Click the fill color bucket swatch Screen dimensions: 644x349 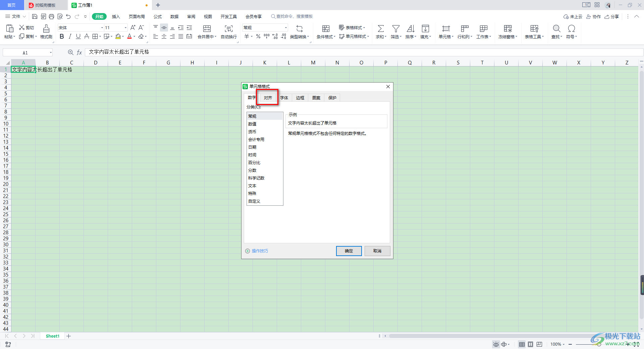[x=118, y=36]
